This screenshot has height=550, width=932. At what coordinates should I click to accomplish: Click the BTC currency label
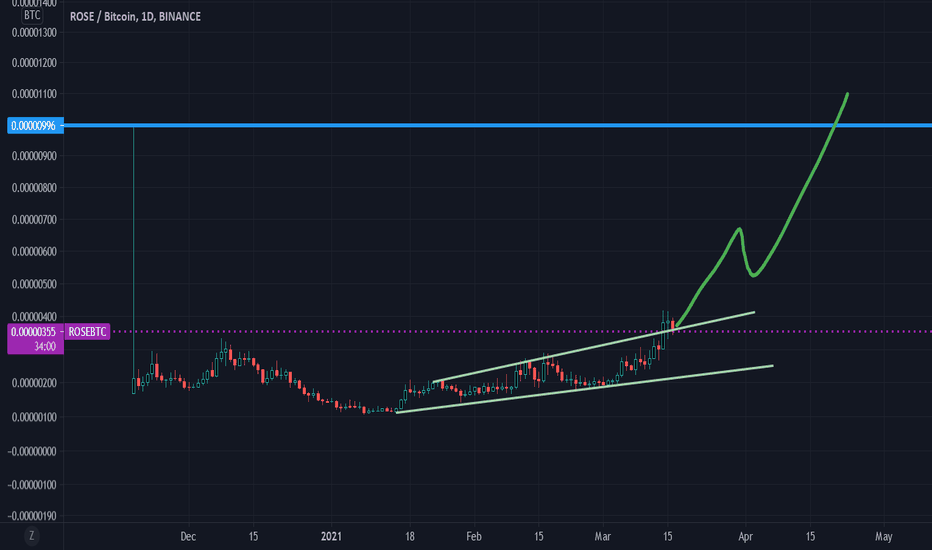click(32, 15)
